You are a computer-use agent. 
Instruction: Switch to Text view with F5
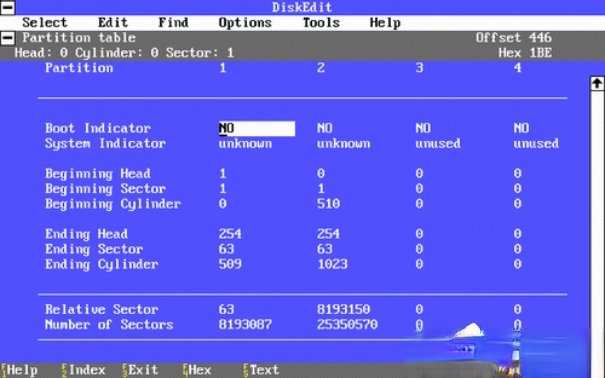click(x=261, y=370)
